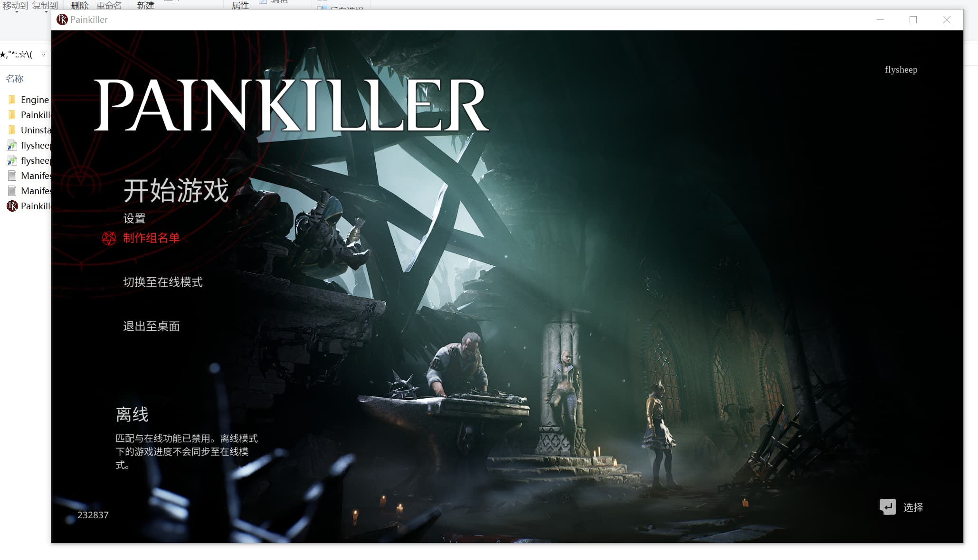Start the game via 开始游戏
Viewport: 978px width, 560px height.
click(x=176, y=191)
